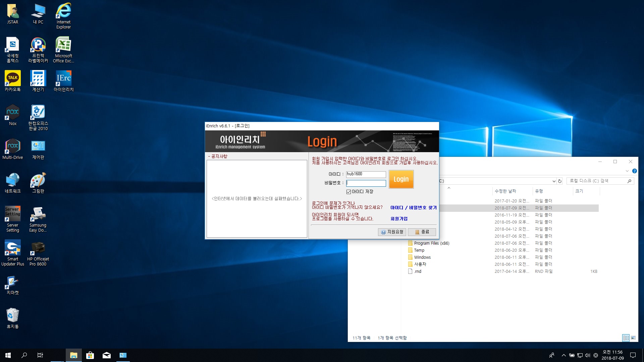Image resolution: width=644 pixels, height=362 pixels.
Task: Click the 아이디 / 비밀번호 찾기 link
Action: [x=413, y=208]
